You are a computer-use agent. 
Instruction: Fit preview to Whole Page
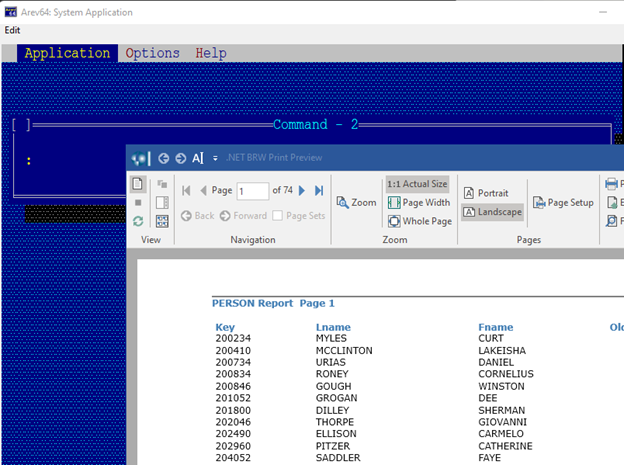[x=420, y=221]
